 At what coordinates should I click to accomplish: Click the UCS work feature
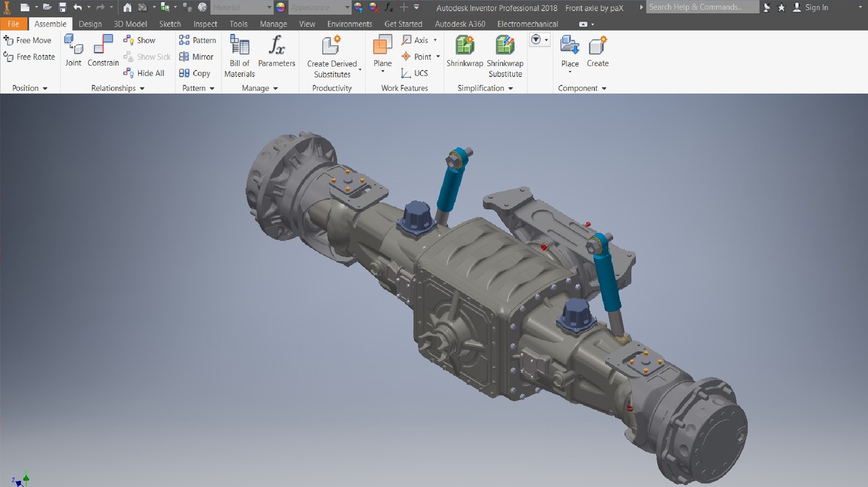(x=415, y=73)
